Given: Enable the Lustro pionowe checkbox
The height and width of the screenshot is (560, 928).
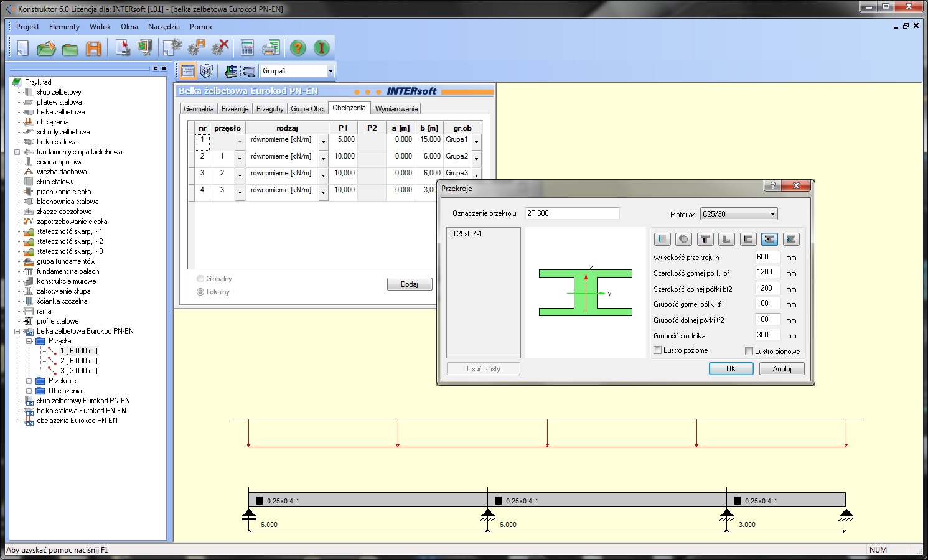Looking at the screenshot, I should 749,352.
